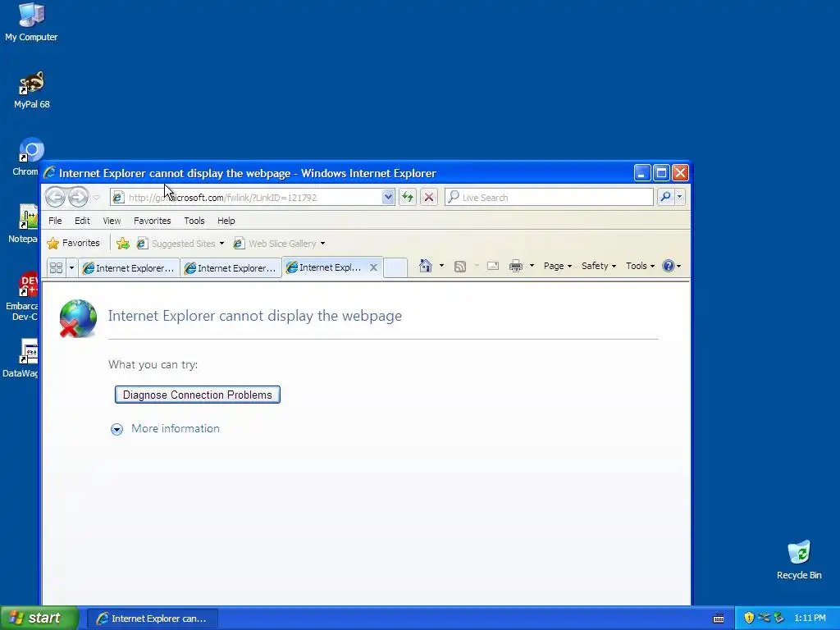The height and width of the screenshot is (630, 840).
Task: Click the Read Mail envelope icon
Action: [x=493, y=267]
